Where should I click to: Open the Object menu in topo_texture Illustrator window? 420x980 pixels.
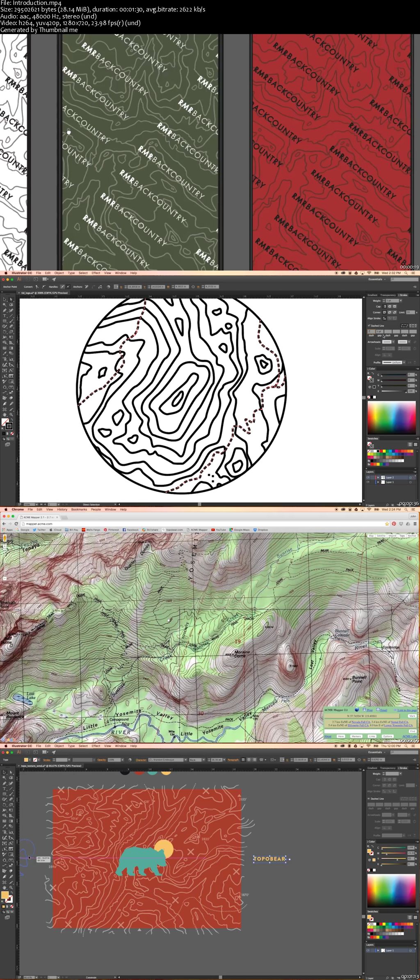pos(59,746)
